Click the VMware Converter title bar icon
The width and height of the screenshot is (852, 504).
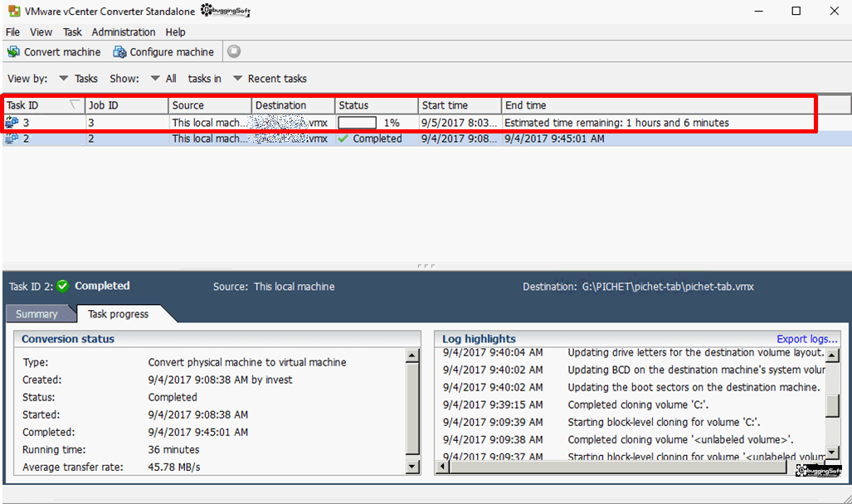pyautogui.click(x=14, y=10)
